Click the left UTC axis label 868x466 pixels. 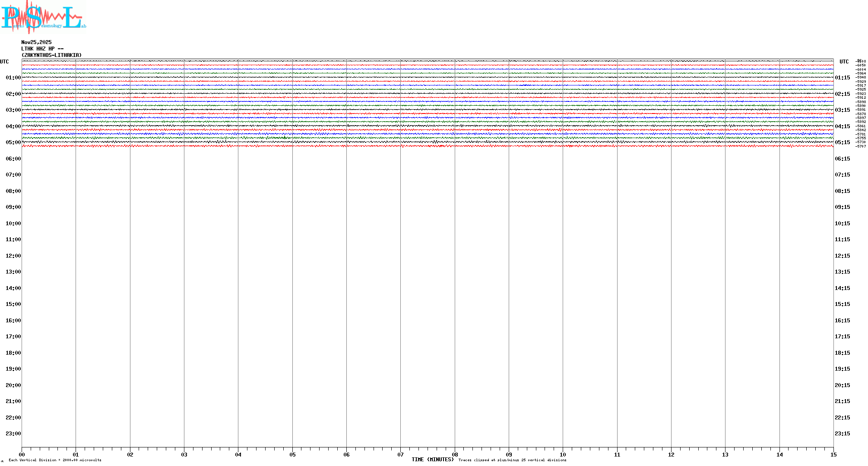tap(4, 62)
